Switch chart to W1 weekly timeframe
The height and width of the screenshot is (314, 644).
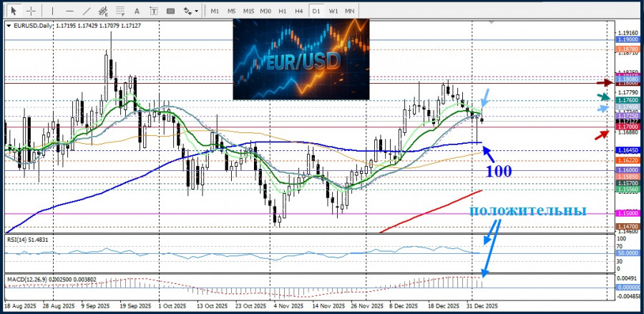click(x=333, y=11)
